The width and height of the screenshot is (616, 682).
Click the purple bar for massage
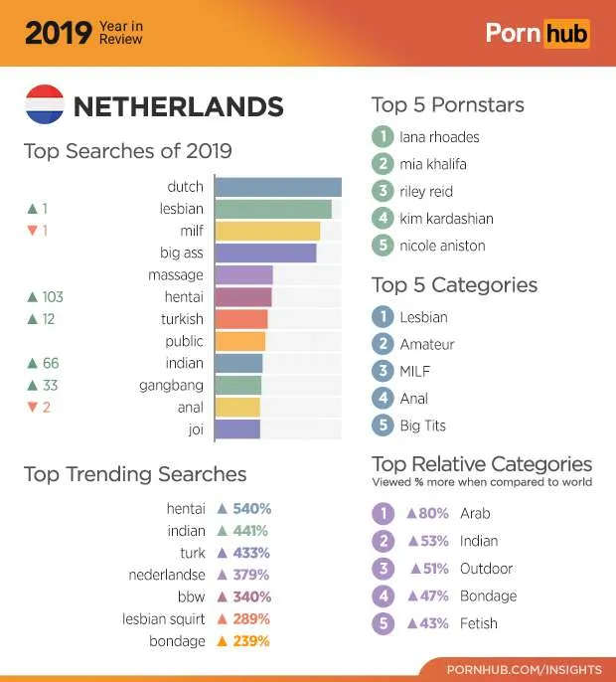[243, 275]
